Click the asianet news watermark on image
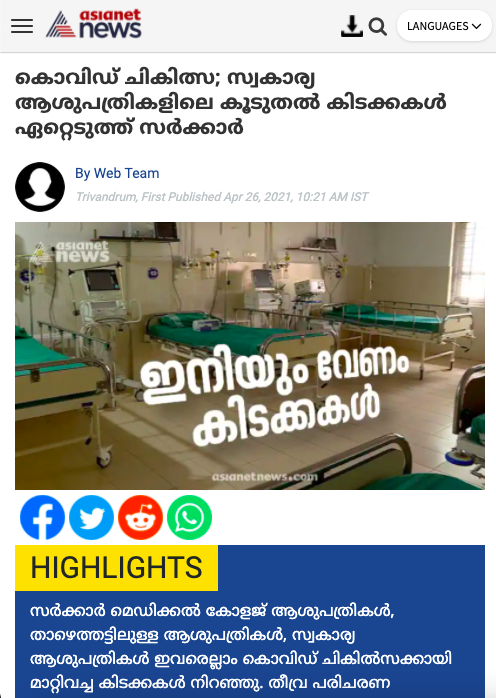This screenshot has height=698, width=496. point(71,252)
